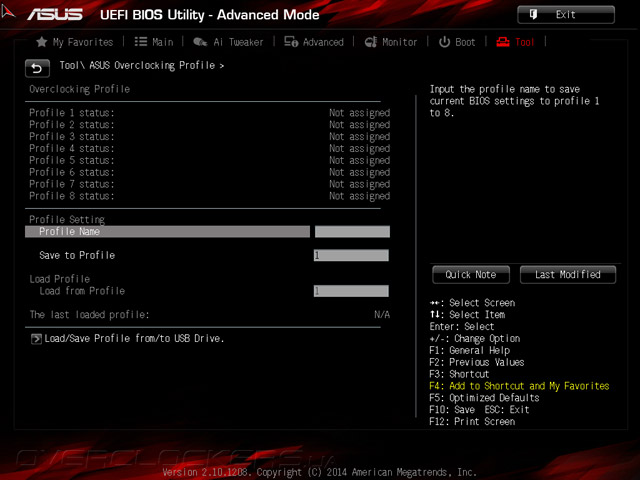Click the Advanced tab icon
Viewport: 640px width, 480px height.
pos(291,42)
